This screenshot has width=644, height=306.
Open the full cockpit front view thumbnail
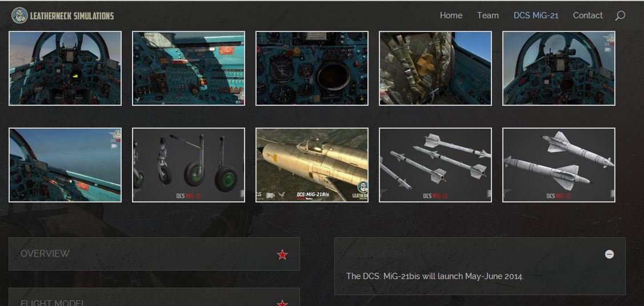65,68
